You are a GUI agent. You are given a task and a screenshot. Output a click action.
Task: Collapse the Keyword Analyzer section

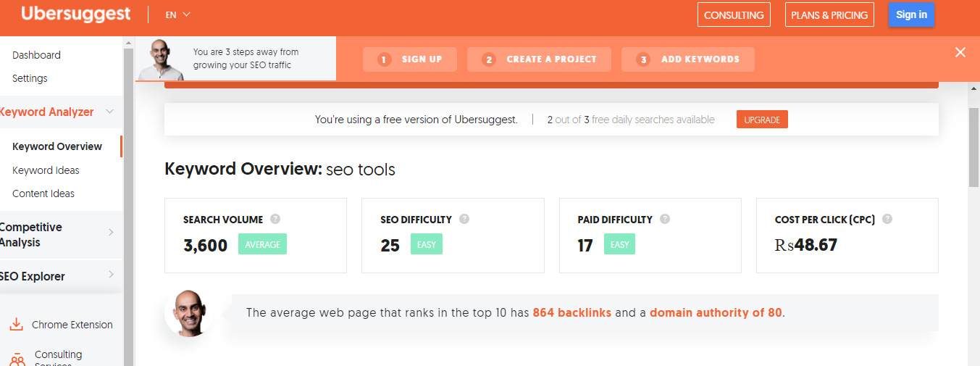[x=110, y=112]
